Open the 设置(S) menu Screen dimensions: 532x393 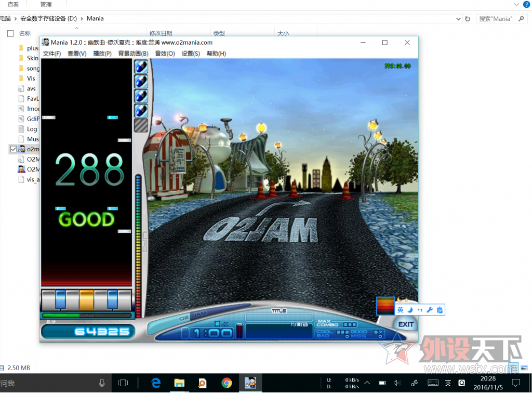pyautogui.click(x=191, y=54)
